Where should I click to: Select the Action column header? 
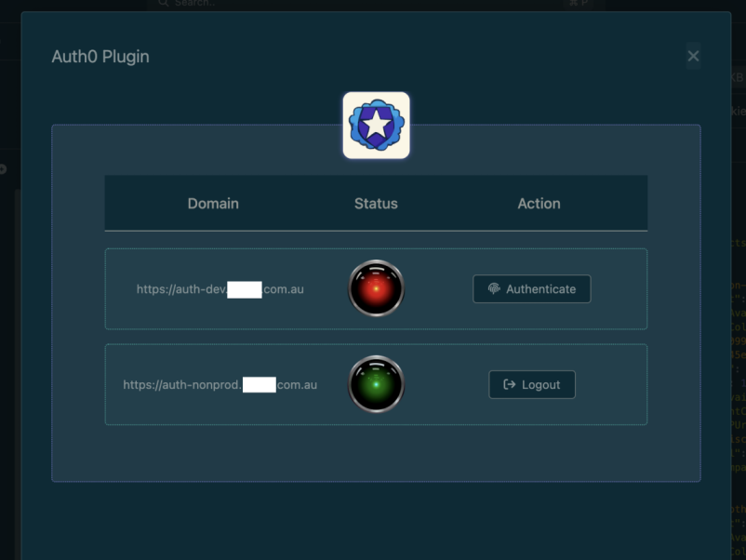pyautogui.click(x=539, y=204)
